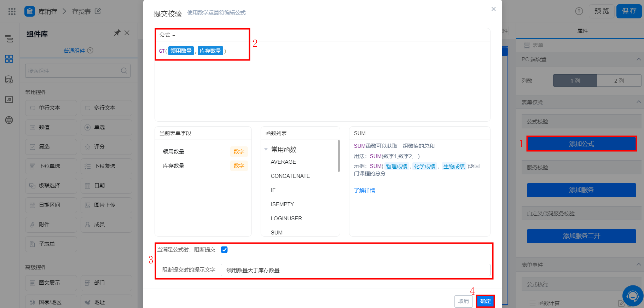Confirm the formula with 确定
Viewport: 644px width, 308px height.
[485, 301]
